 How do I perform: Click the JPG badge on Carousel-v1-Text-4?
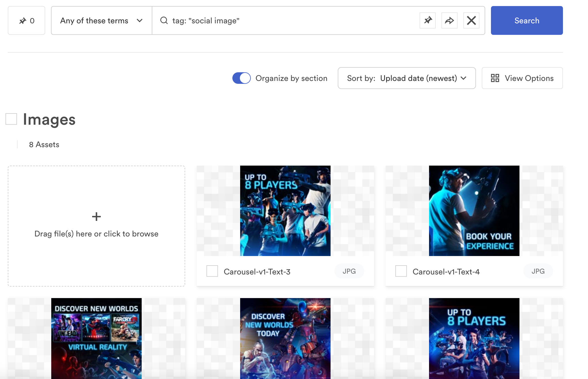click(538, 271)
